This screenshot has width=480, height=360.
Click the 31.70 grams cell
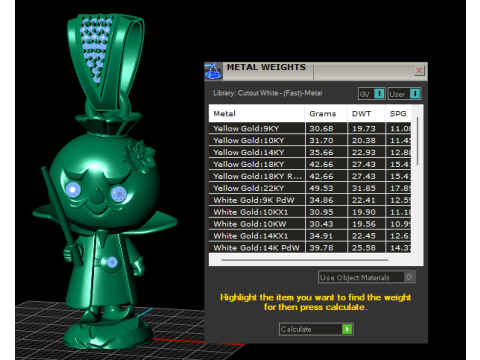click(x=326, y=140)
